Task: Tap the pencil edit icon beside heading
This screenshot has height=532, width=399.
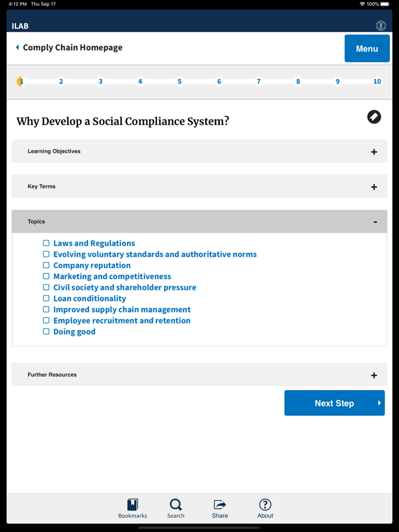Action: 374,117
